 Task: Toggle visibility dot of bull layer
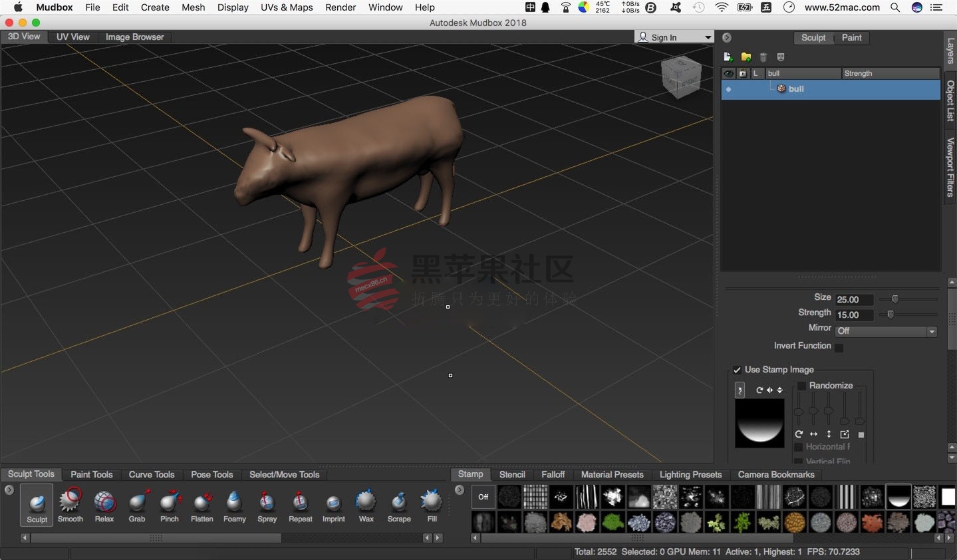(729, 89)
